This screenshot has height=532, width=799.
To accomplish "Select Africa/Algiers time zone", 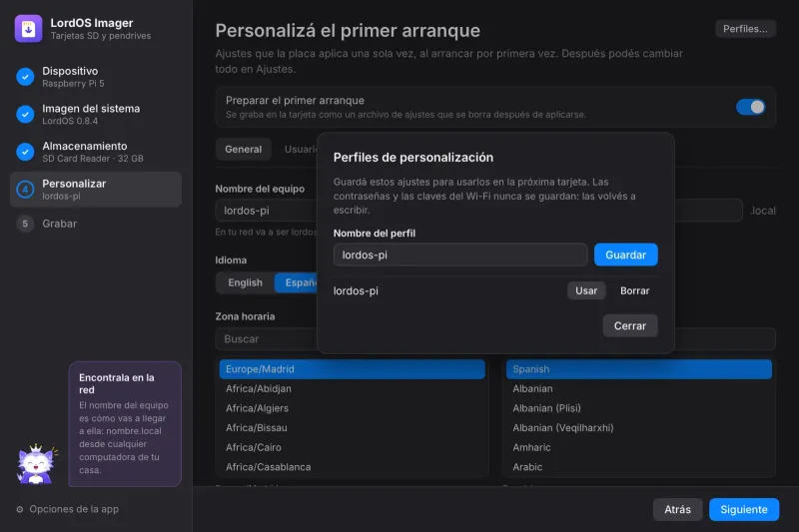I will click(x=352, y=408).
